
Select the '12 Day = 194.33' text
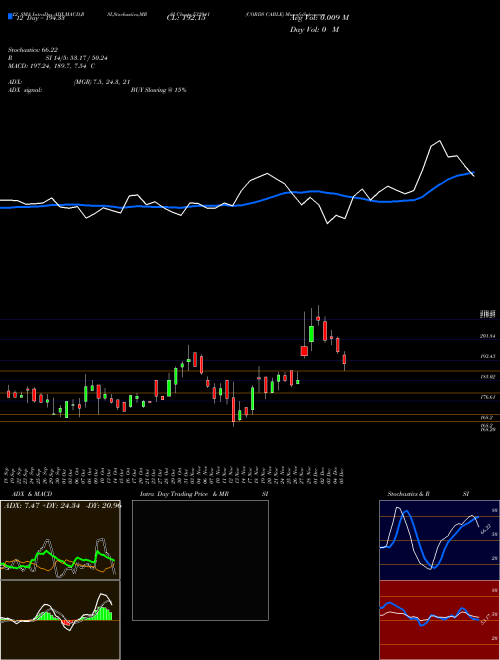[x=40, y=19]
